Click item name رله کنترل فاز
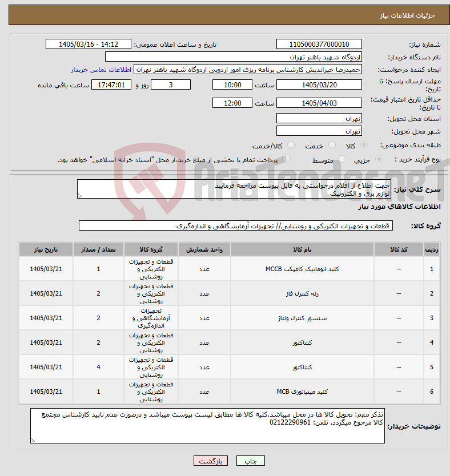 (302, 293)
